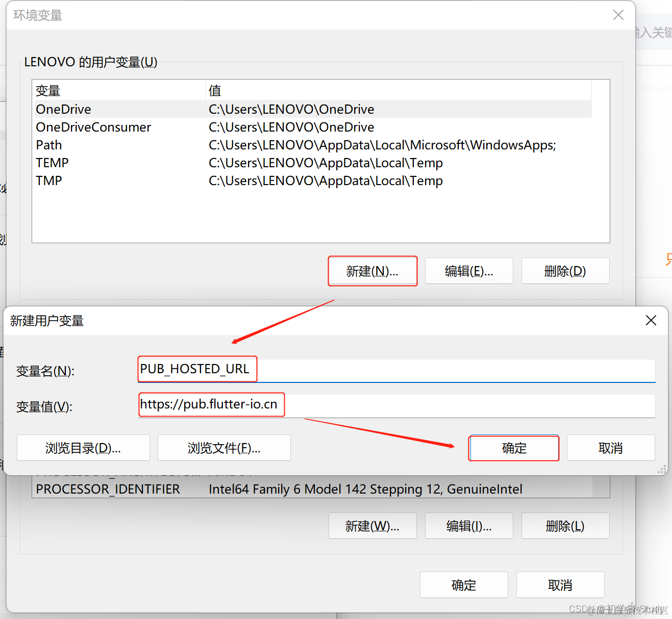The image size is (672, 619).
Task: Click 删除(L) for system variables
Action: (x=565, y=526)
